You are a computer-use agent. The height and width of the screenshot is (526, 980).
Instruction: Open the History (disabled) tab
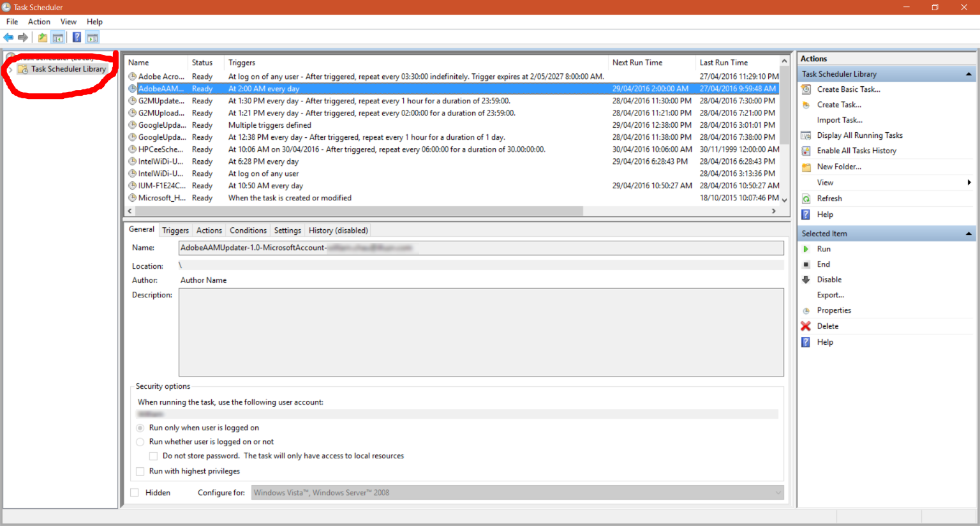point(338,230)
